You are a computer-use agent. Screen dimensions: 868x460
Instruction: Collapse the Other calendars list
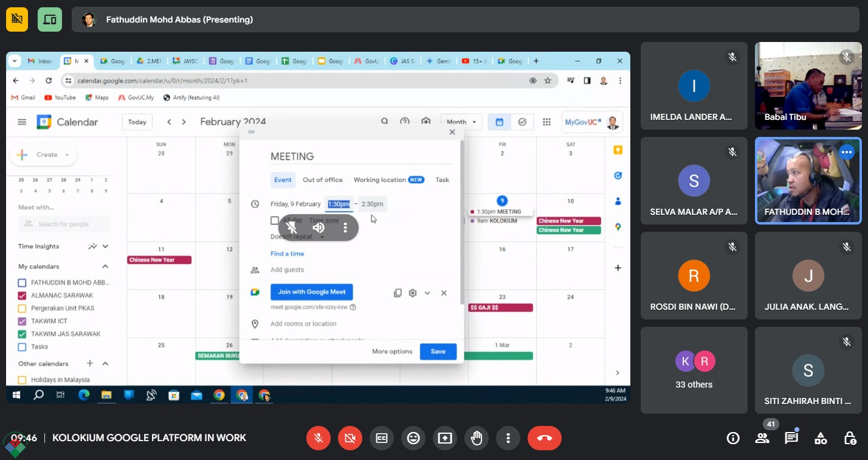click(x=105, y=363)
